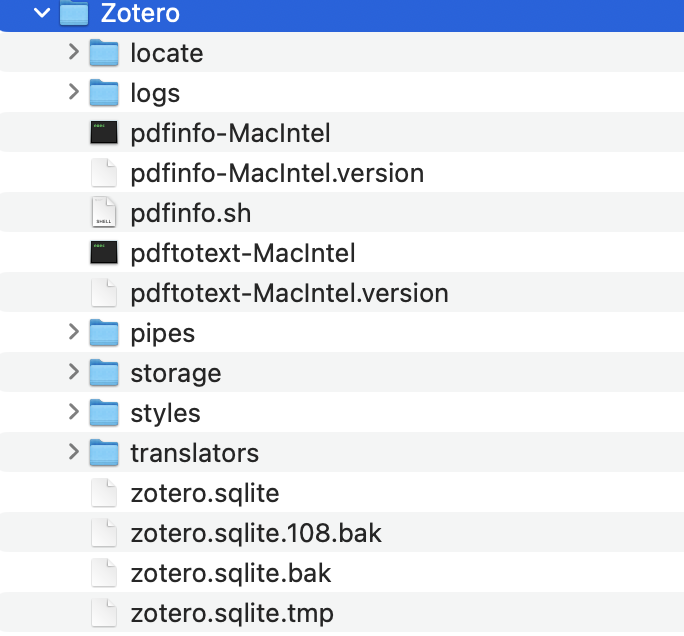Select the translators folder name

(195, 453)
